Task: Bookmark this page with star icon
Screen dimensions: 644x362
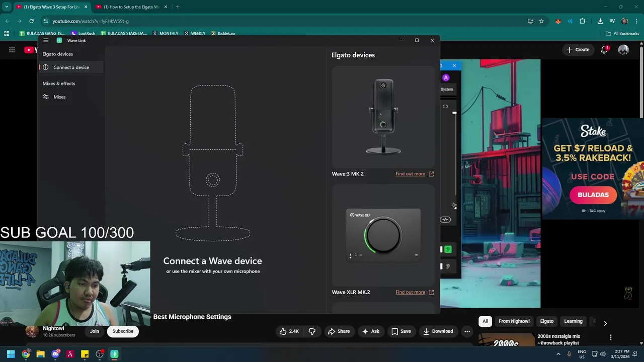Action: pos(541,21)
